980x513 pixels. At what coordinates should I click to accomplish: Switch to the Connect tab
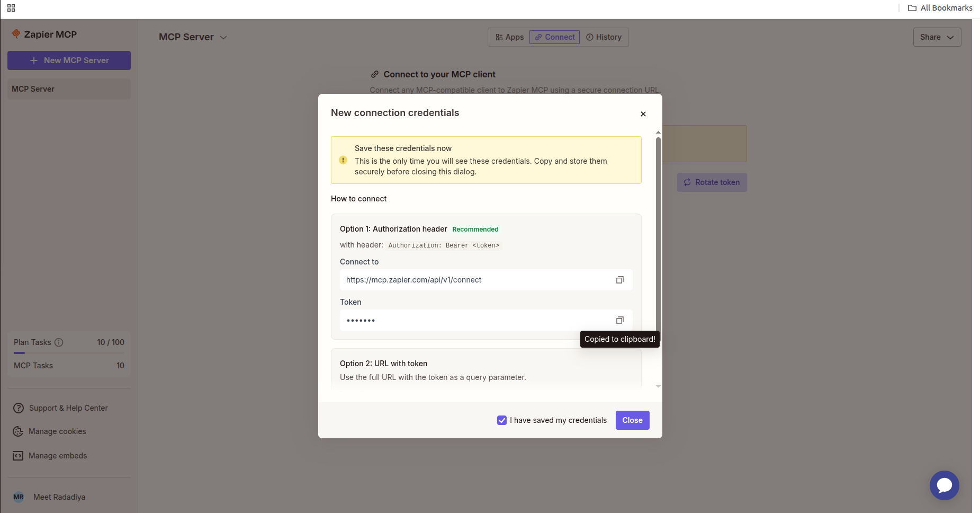point(554,37)
